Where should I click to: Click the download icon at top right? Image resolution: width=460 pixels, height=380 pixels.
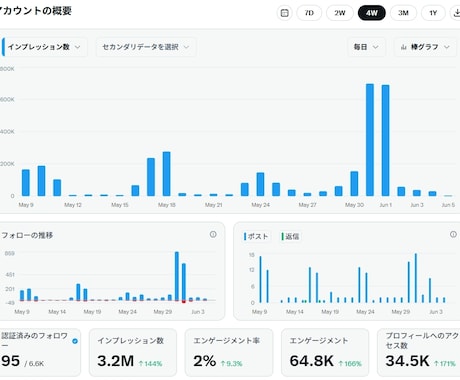coord(456,13)
